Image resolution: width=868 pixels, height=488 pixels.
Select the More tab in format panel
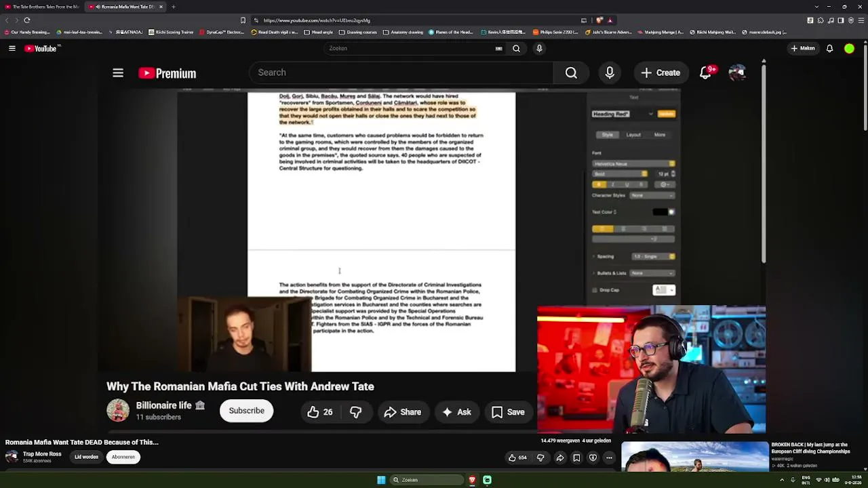660,135
